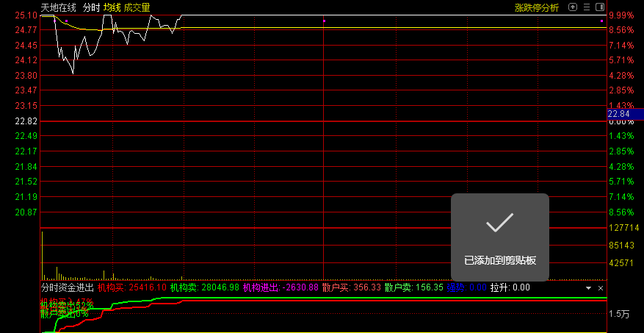Close the 分时资金进出 indicator panel
This screenshot has height=333, width=644.
(601, 288)
